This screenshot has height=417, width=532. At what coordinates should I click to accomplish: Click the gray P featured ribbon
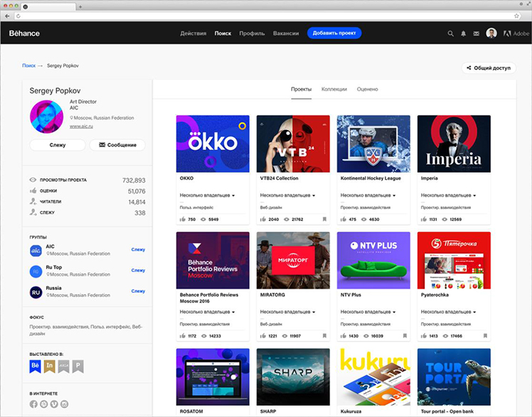pyautogui.click(x=78, y=366)
